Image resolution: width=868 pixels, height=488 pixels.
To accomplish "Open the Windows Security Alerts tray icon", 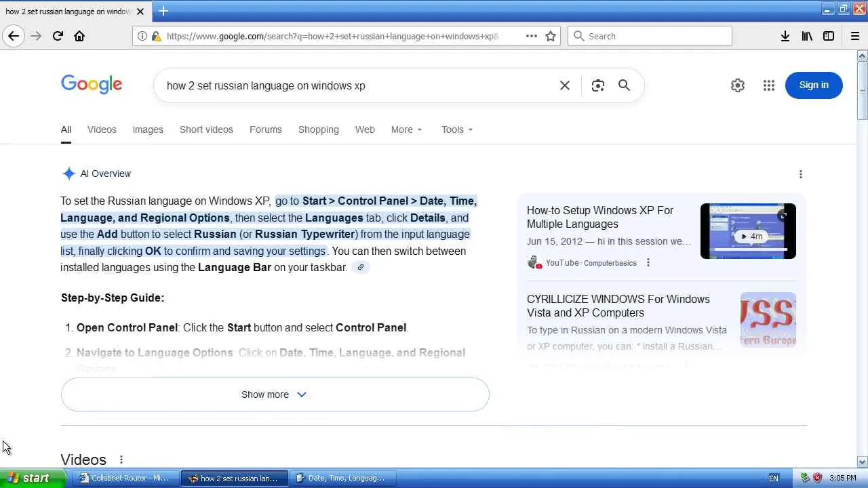I will [x=817, y=478].
